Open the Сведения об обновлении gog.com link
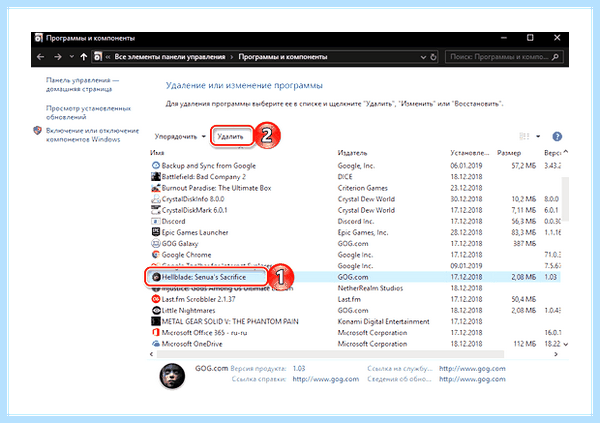The height and width of the screenshot is (423, 600). click(472, 379)
